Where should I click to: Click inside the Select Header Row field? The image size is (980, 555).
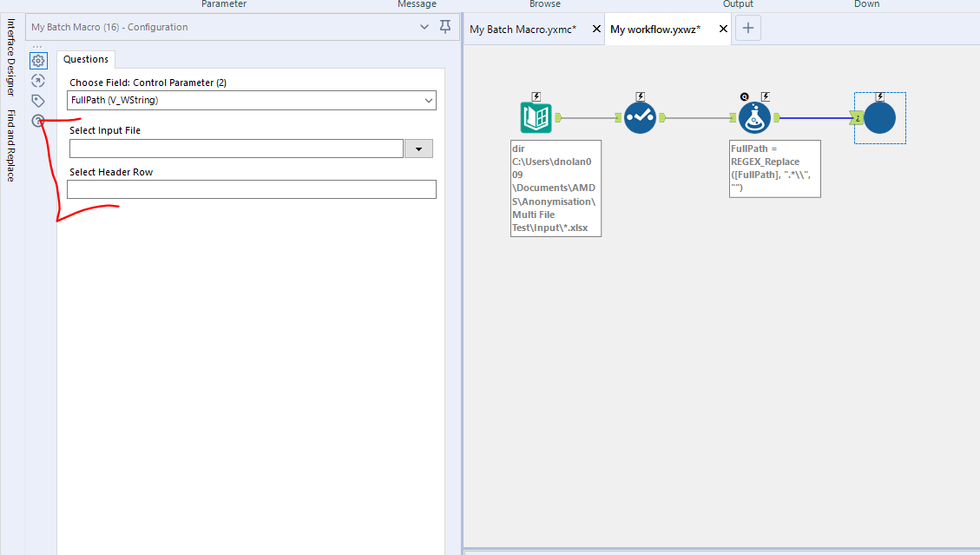tap(251, 189)
